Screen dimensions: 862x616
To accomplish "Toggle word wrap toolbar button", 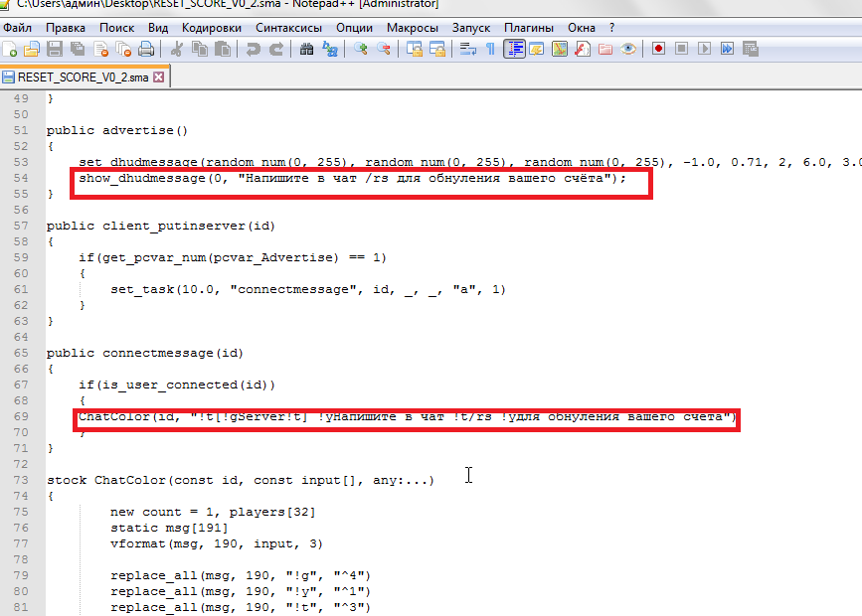I will 468,50.
